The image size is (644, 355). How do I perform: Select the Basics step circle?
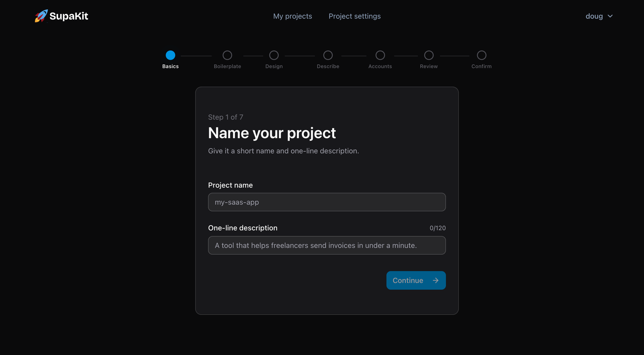click(171, 55)
